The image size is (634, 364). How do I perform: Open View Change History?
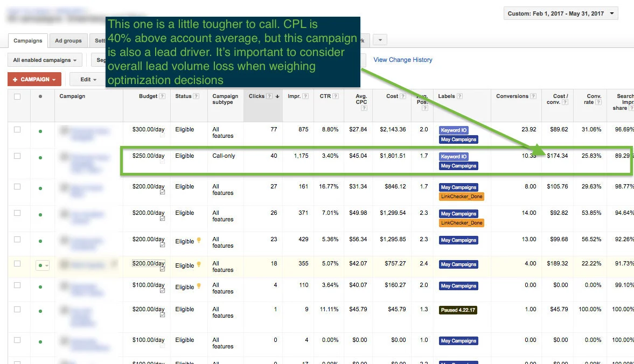(402, 60)
